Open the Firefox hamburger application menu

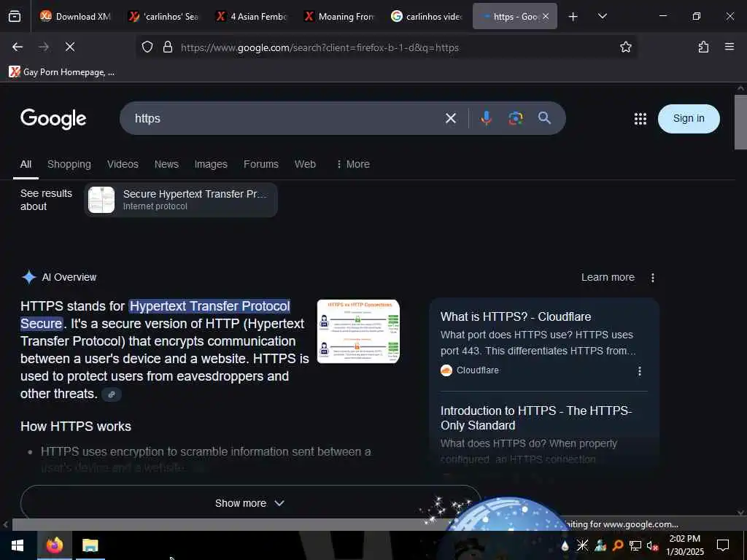(729, 47)
